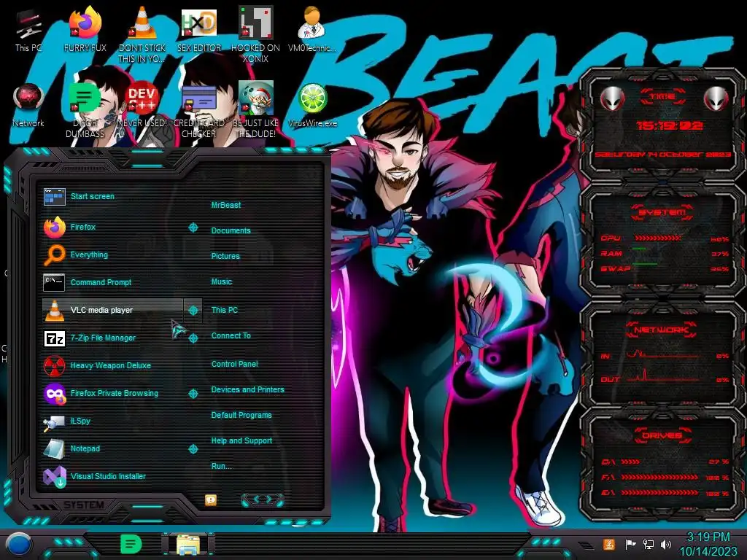Click the right alien head in Time widget

(x=716, y=99)
